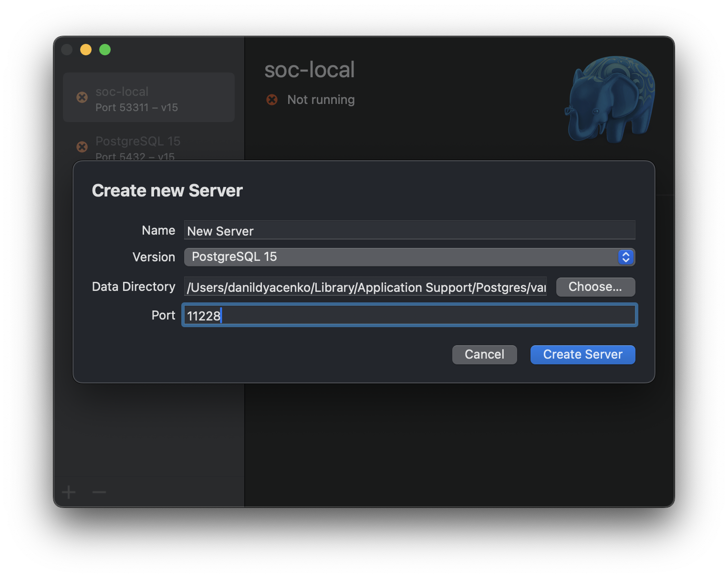Click the soc-local heading in main panel

[310, 70]
